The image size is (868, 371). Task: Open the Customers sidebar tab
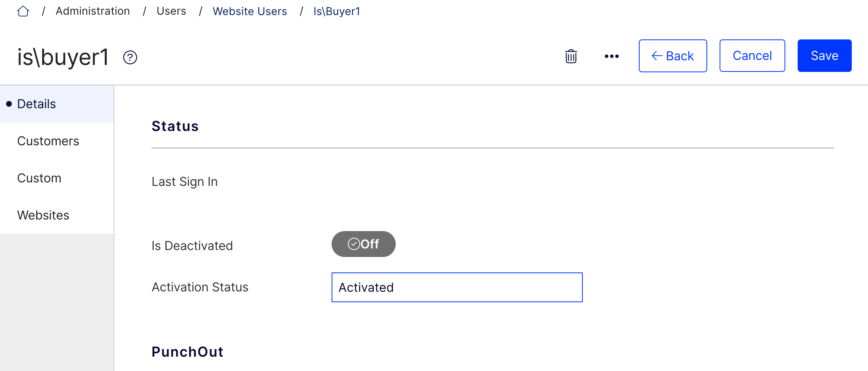[57, 141]
